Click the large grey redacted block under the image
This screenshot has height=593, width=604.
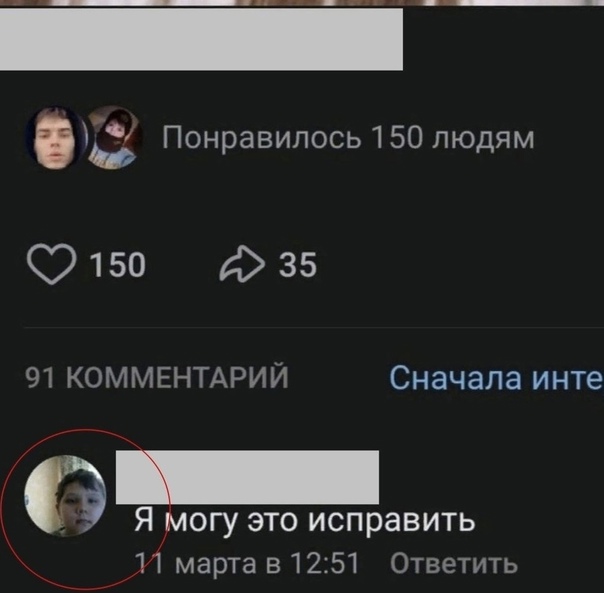201,39
